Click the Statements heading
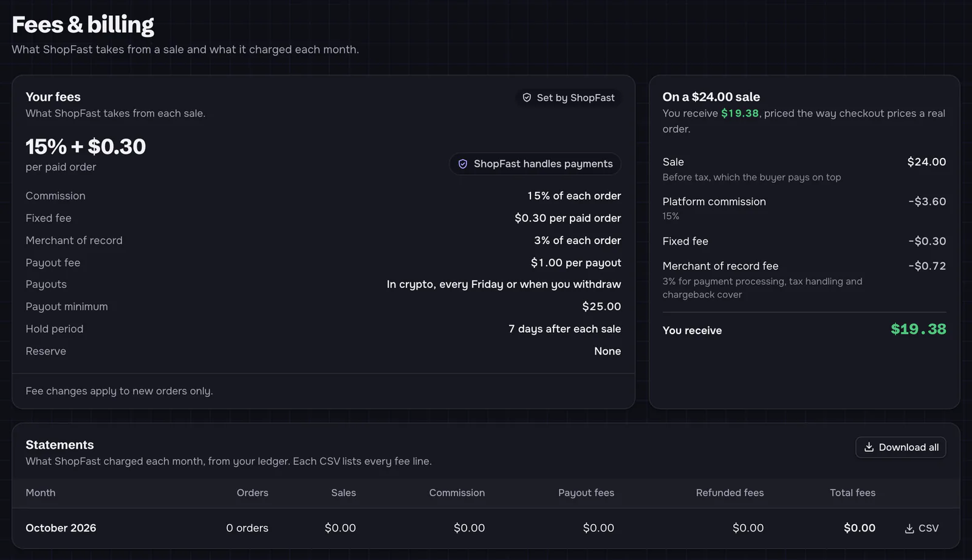The width and height of the screenshot is (972, 560). [60, 445]
